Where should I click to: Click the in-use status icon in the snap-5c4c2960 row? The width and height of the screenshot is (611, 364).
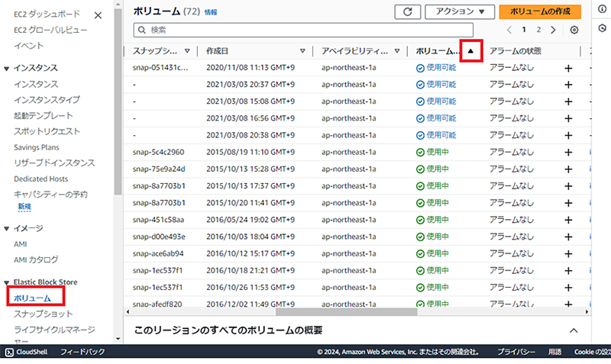pyautogui.click(x=420, y=153)
